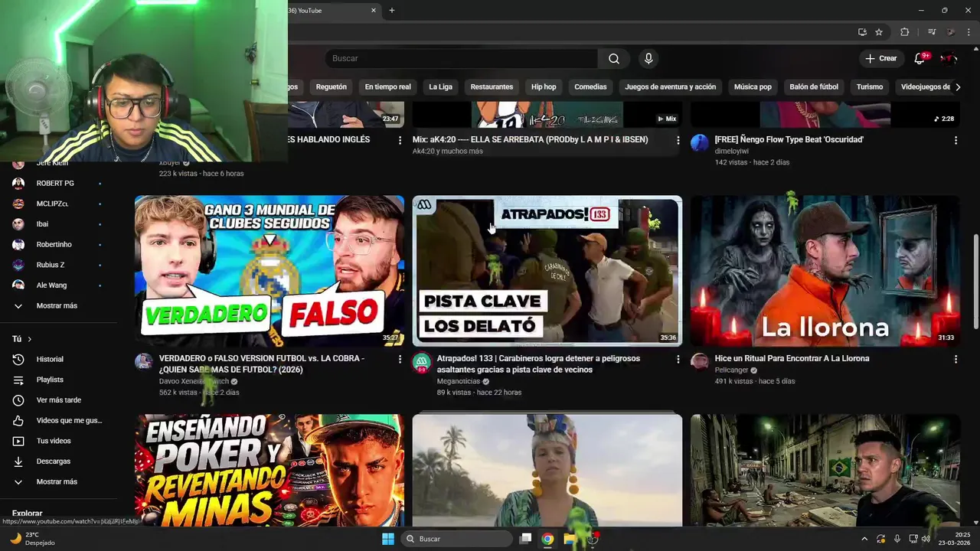Open the Windows Start menu

(388, 539)
